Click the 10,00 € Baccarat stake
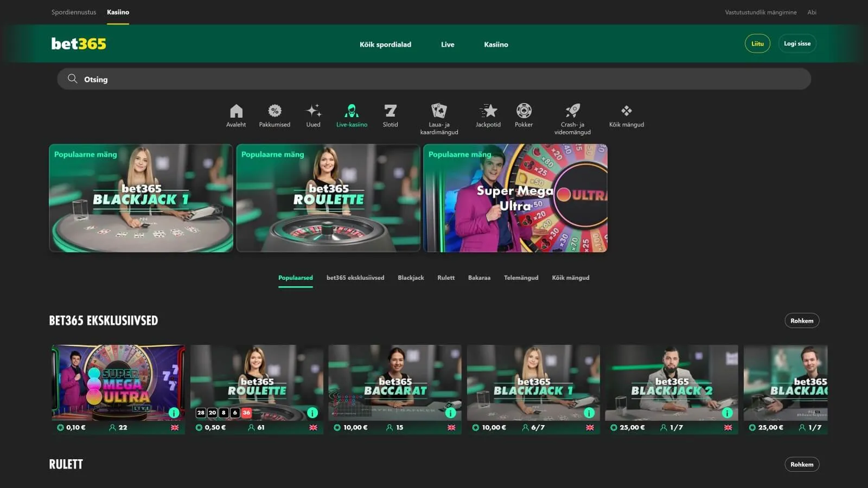868x488 pixels. click(x=355, y=427)
